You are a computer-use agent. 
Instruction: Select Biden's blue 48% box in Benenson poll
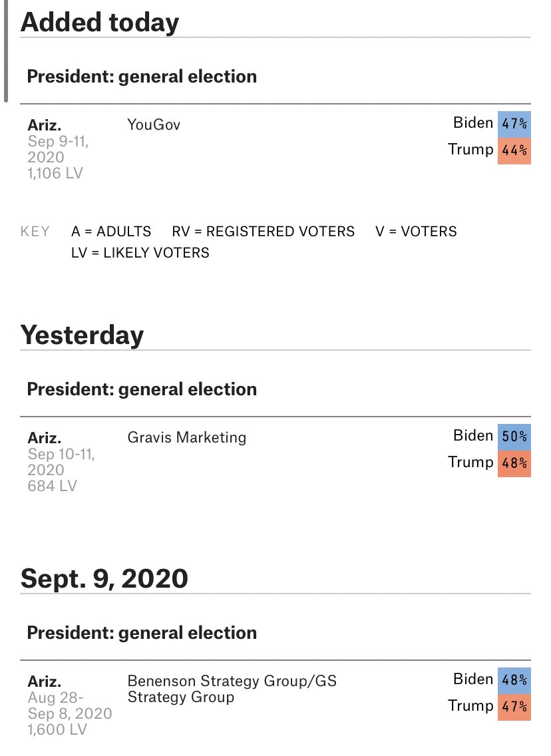[x=514, y=679]
